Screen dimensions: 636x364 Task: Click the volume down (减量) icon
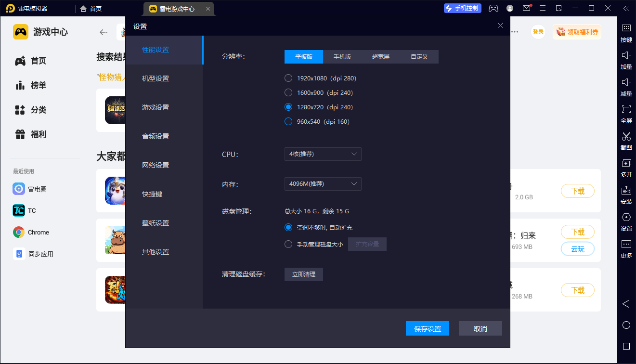tap(626, 82)
